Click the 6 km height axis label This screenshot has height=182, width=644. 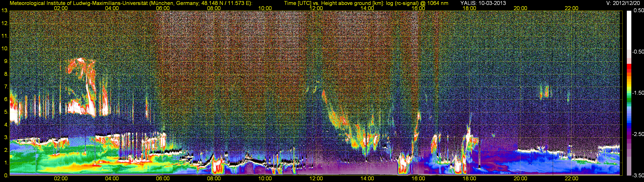click(x=6, y=100)
